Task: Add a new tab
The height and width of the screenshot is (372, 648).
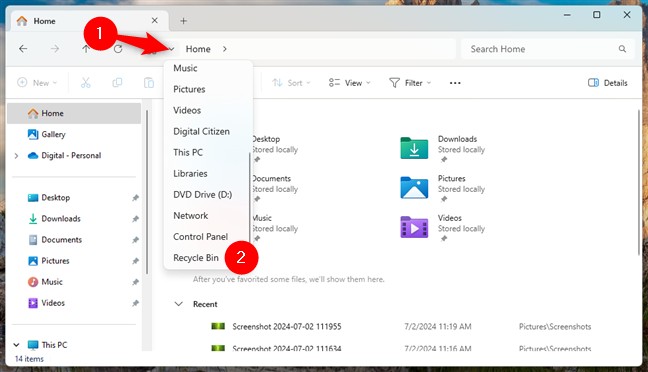Action: click(x=183, y=21)
